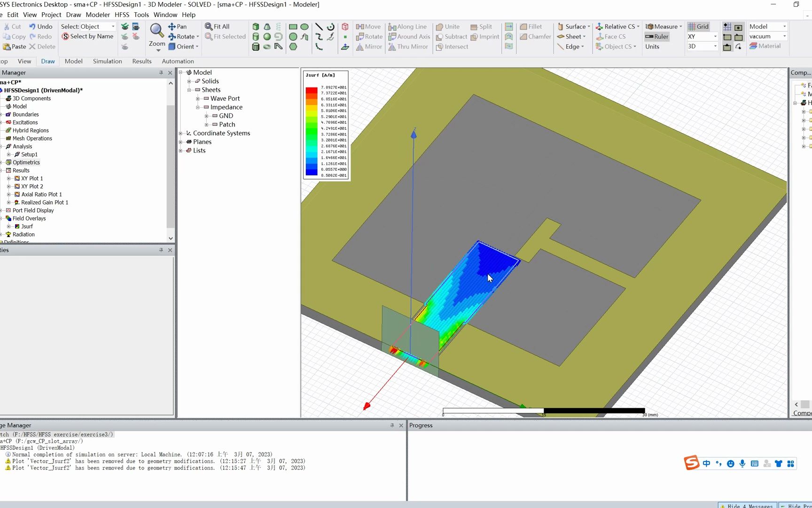
Task: Open the Sheet options button
Action: pyautogui.click(x=571, y=37)
